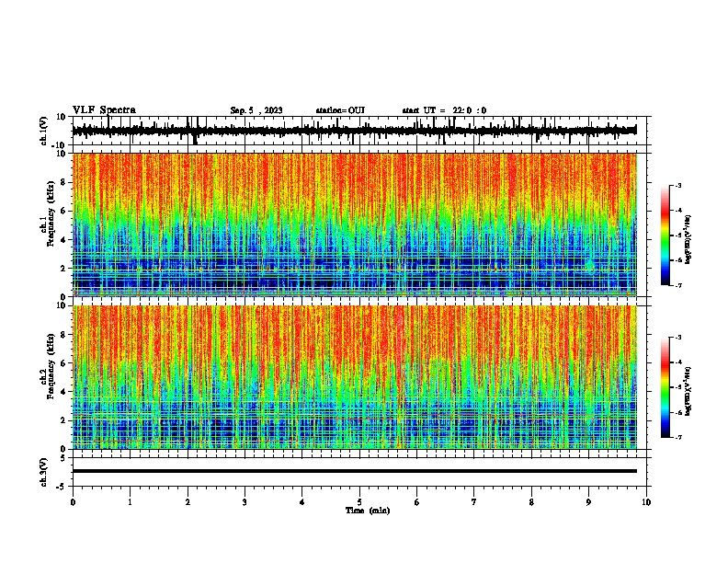
Task: Click the time axis tick label "10"
Action: [646, 502]
